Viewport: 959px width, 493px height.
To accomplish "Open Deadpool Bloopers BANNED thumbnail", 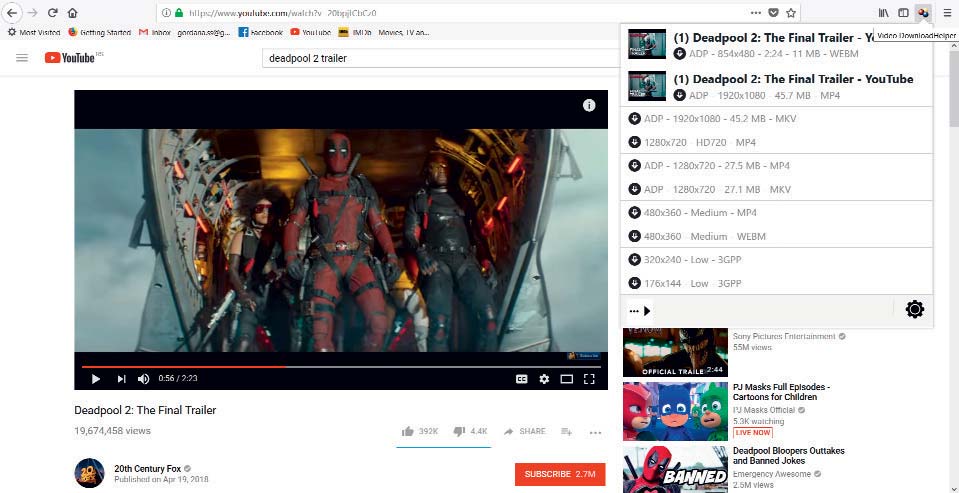I will 675,469.
